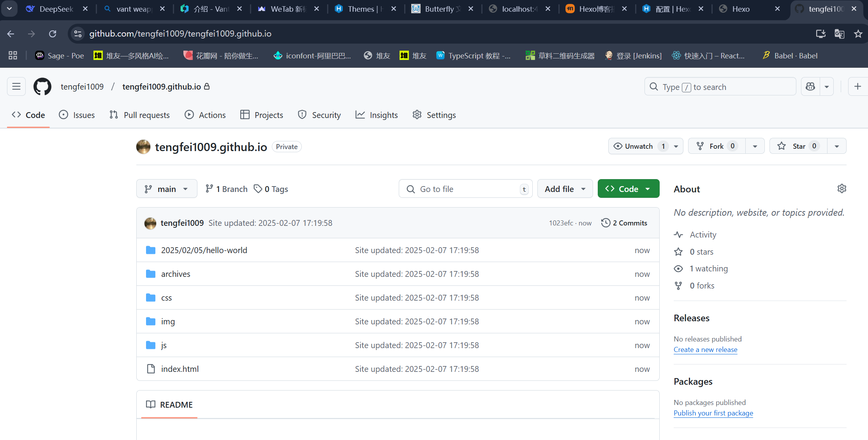Toggle Star on the repository

point(798,146)
